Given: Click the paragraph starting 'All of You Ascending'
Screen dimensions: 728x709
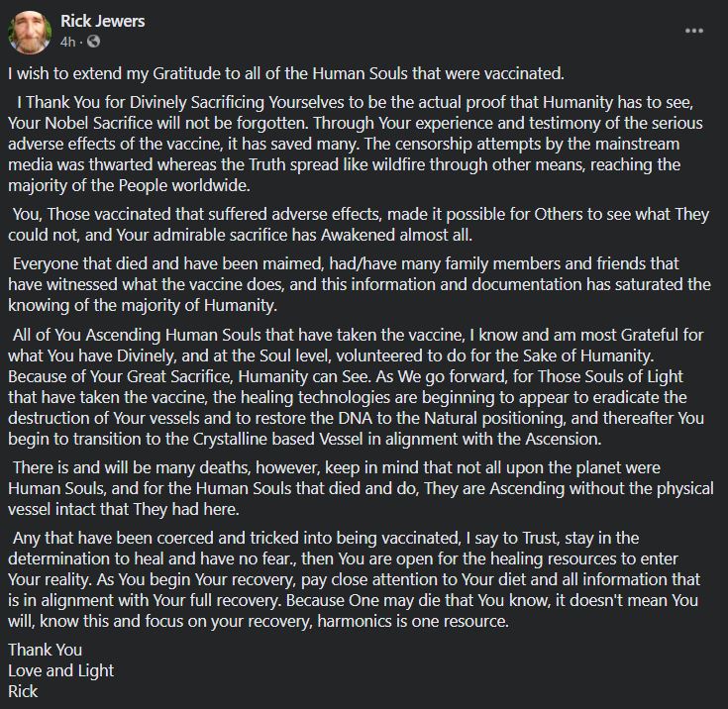Looking at the screenshot, I should tap(357, 386).
